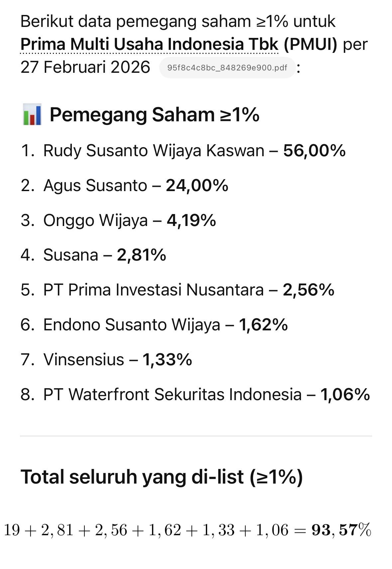392x569 pixels.
Task: Click the 93,57% total in the formula
Action: click(x=341, y=529)
